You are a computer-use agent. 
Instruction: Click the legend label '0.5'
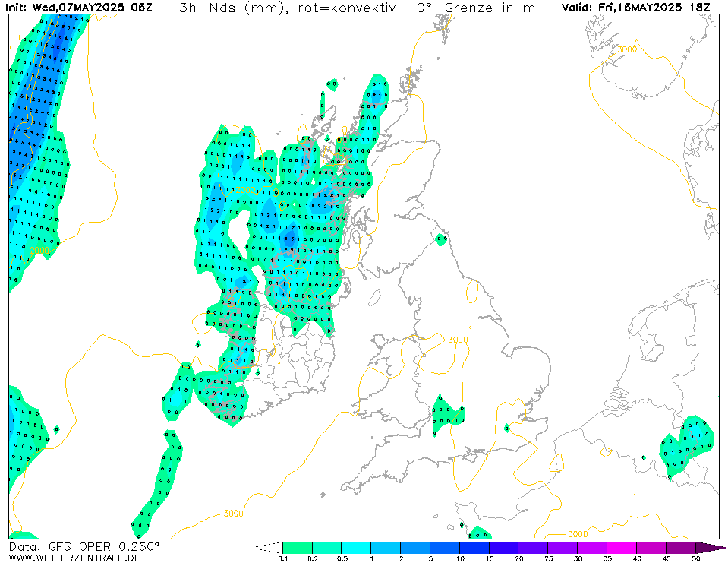(342, 558)
